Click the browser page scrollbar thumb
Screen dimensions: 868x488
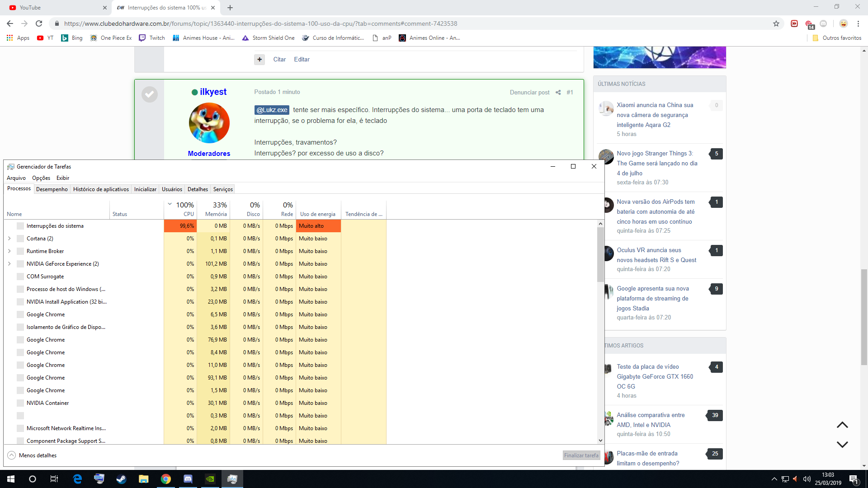[x=864, y=317]
